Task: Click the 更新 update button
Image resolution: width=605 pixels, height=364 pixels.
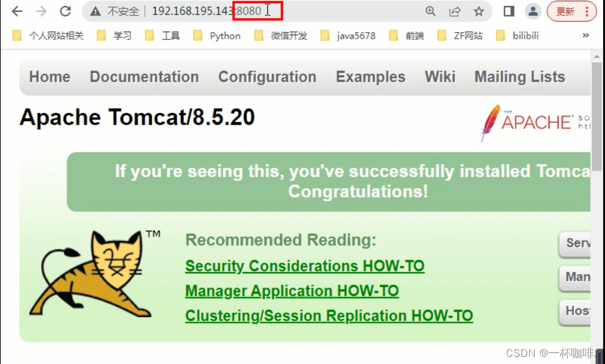Action: (x=565, y=11)
